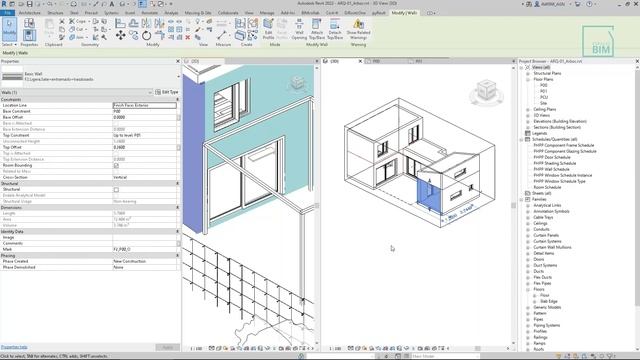
Task: Toggle the Structural checkbox
Action: [116, 189]
